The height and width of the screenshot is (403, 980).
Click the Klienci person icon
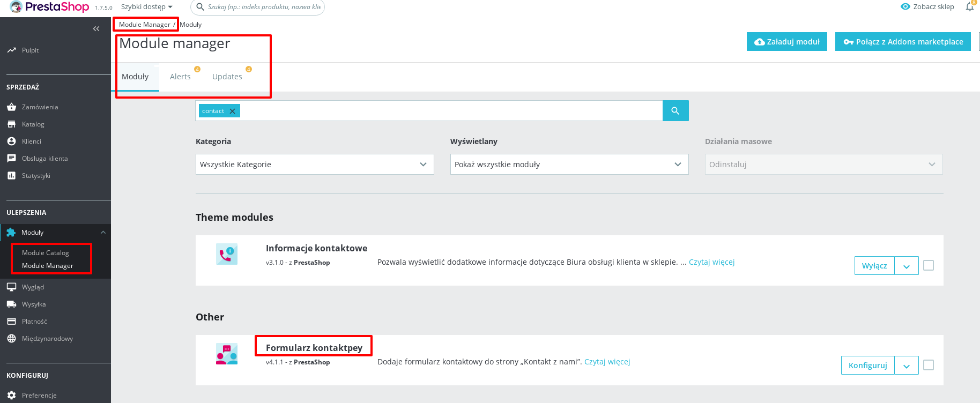click(x=11, y=141)
